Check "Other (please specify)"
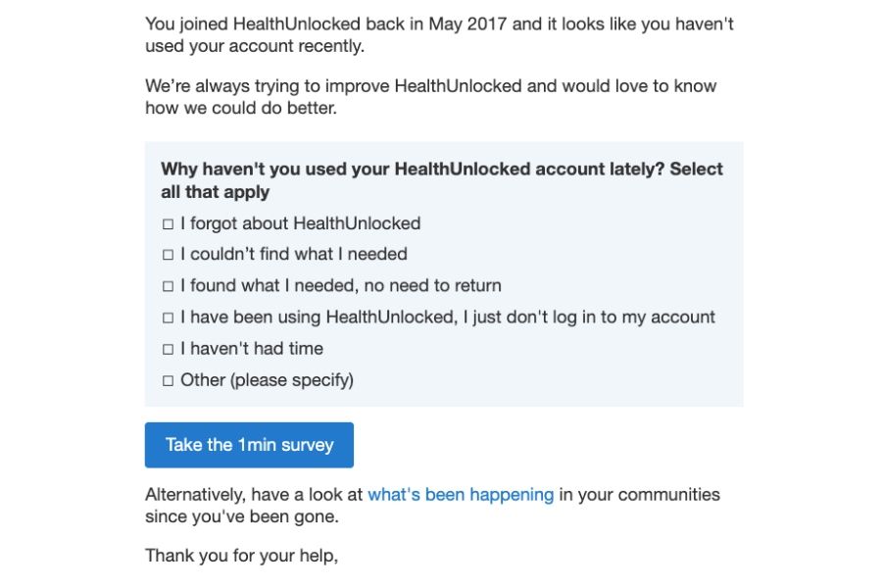 coord(167,380)
